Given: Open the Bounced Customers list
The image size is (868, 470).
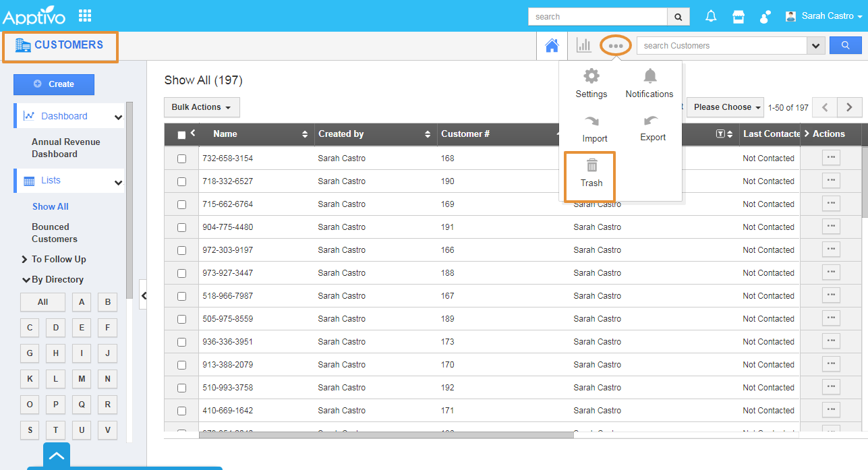Looking at the screenshot, I should point(54,233).
